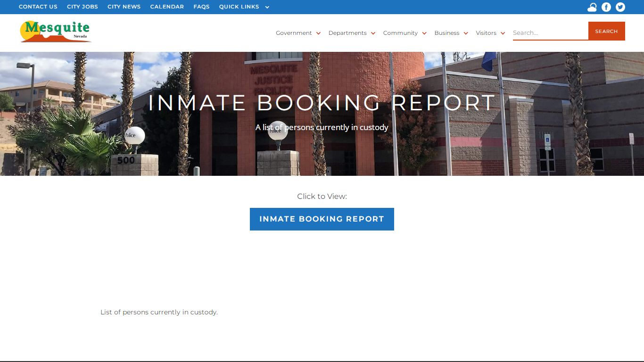This screenshot has height=362, width=644.
Task: Expand the Quick Links dropdown
Action: click(239, 7)
